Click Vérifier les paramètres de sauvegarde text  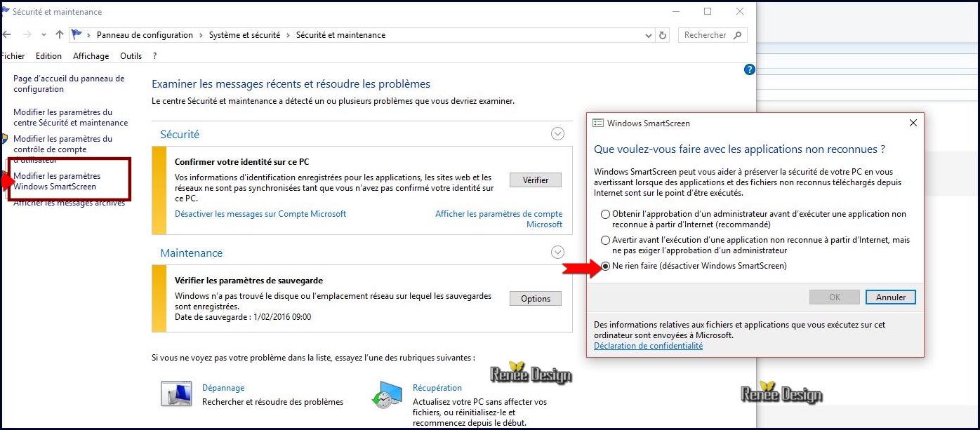pyautogui.click(x=248, y=280)
